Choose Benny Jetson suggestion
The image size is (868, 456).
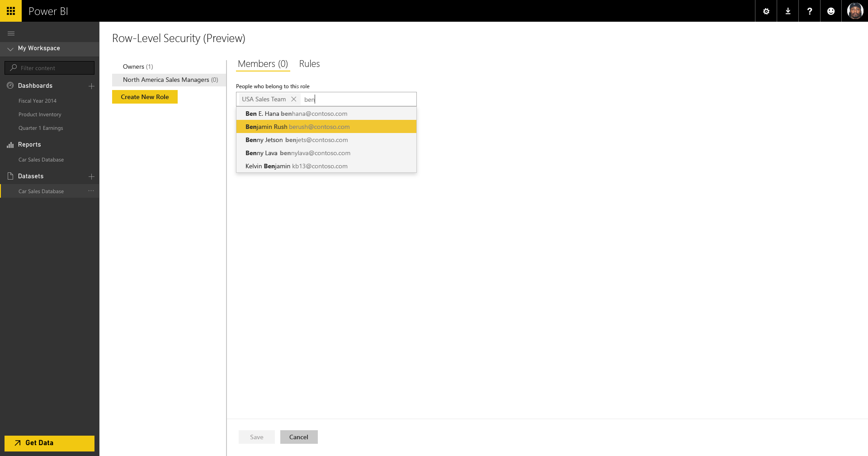(326, 140)
